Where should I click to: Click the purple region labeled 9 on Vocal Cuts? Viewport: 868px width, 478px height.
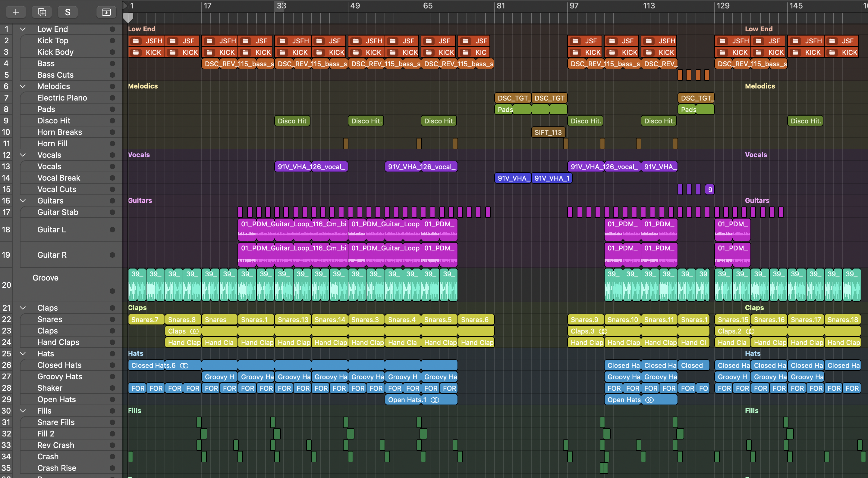[x=710, y=190]
